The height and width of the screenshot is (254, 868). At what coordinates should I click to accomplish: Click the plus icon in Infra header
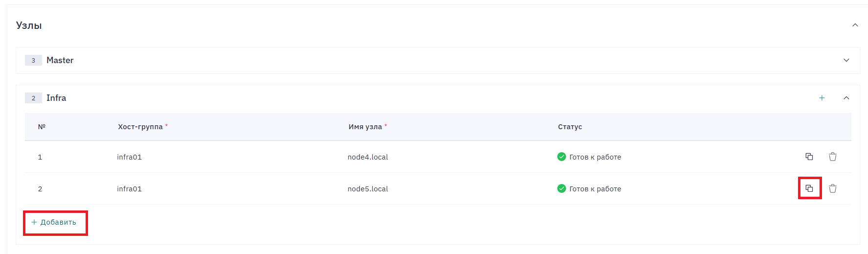pos(822,98)
